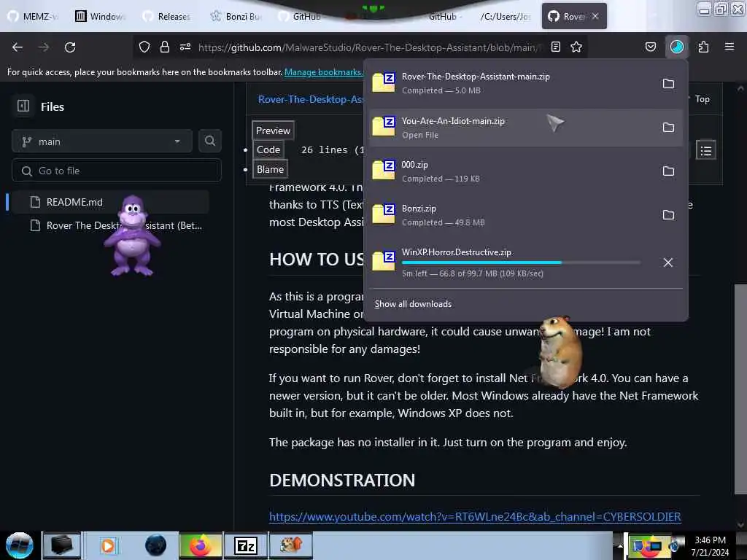Cancel the WinXP.Horror.Destructive.zip download
Image resolution: width=747 pixels, height=560 pixels.
pos(668,262)
